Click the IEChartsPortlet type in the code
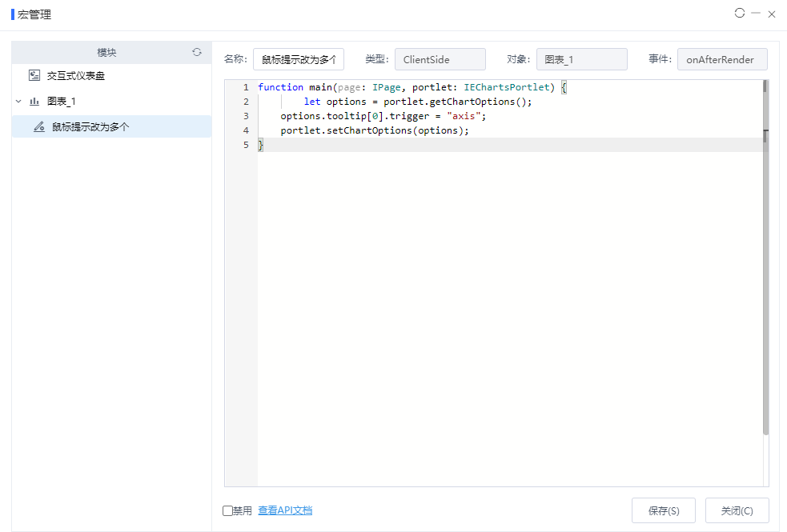Viewport: 787px width, 532px height. click(507, 87)
